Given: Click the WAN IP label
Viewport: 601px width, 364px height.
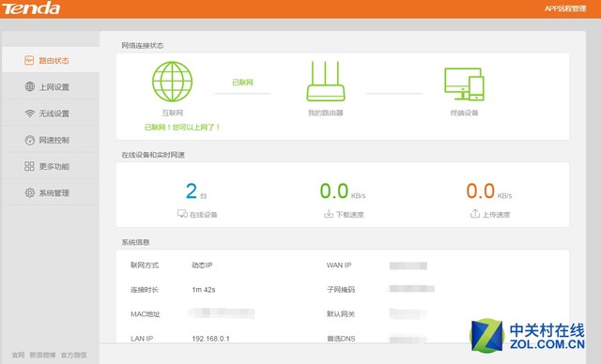Looking at the screenshot, I should (339, 265).
